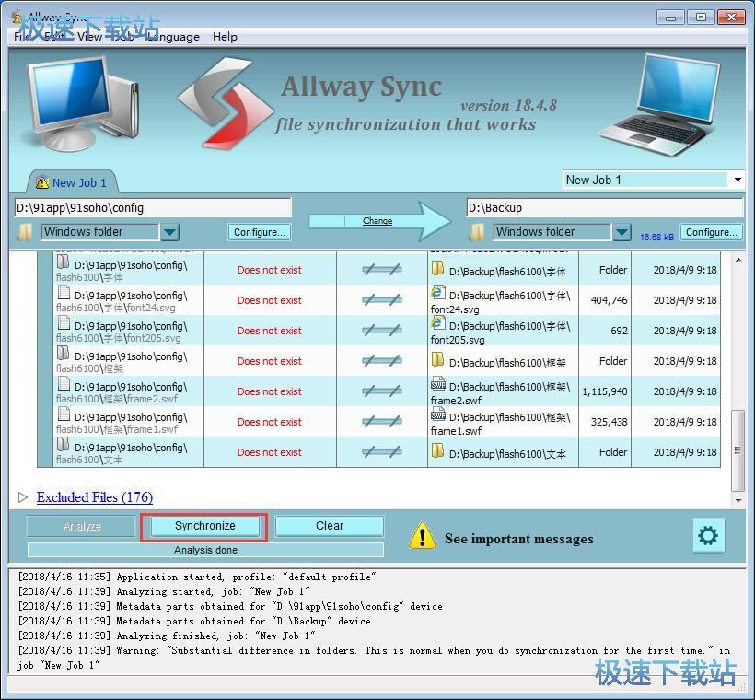Click the size value 1,115,940

(x=605, y=391)
